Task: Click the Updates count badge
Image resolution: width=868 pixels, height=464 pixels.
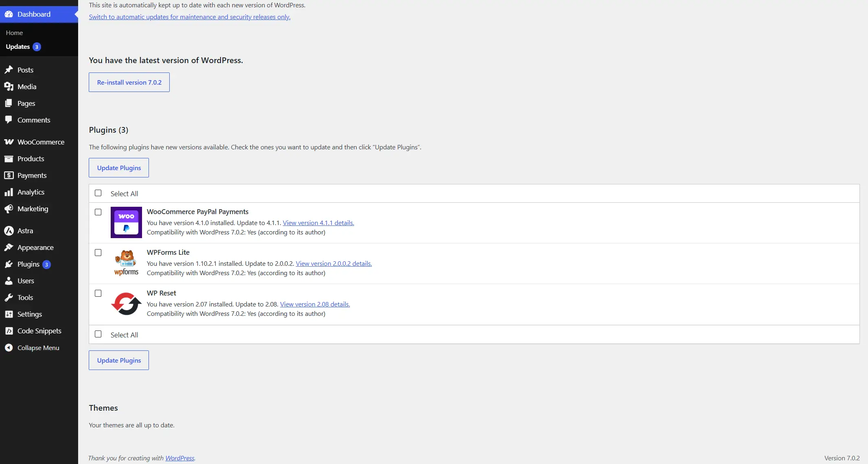Action: (37, 47)
